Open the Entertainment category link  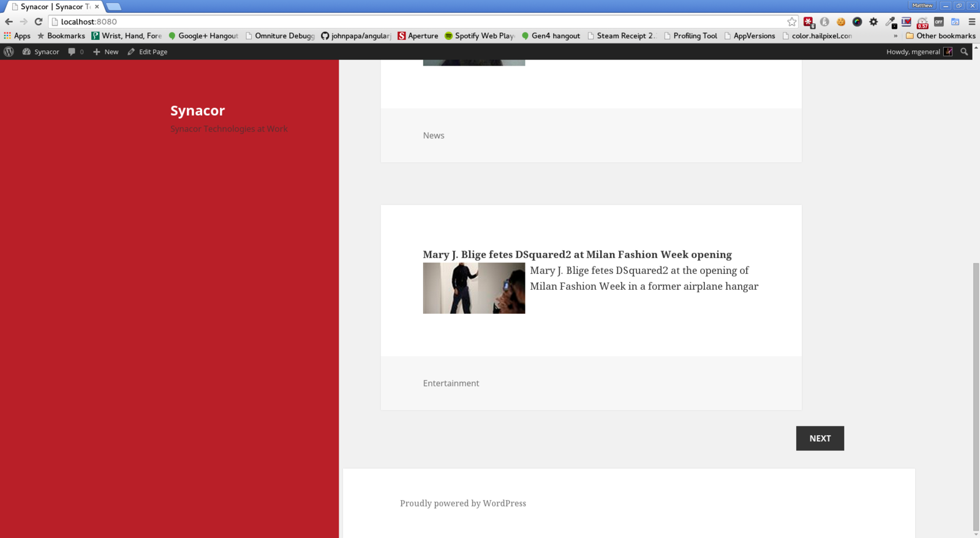[451, 383]
